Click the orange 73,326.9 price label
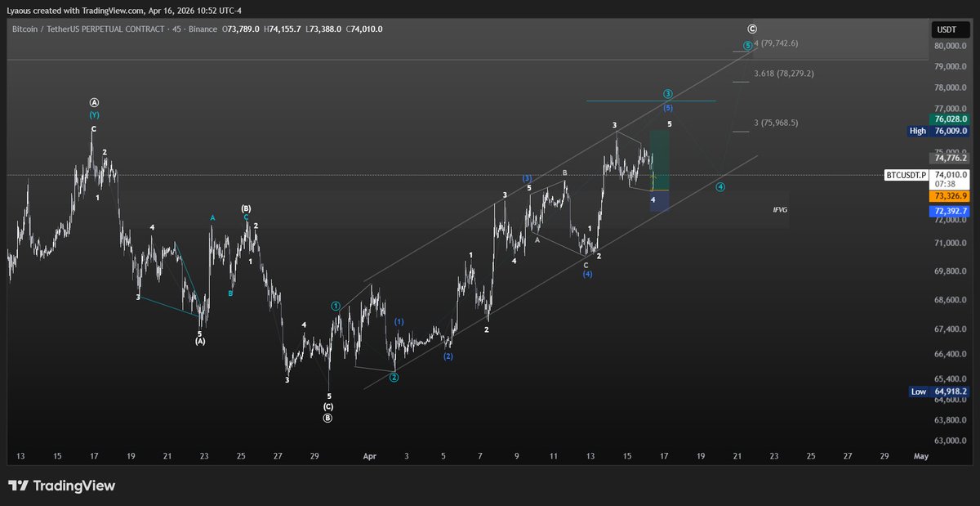980x506 pixels. (951, 196)
